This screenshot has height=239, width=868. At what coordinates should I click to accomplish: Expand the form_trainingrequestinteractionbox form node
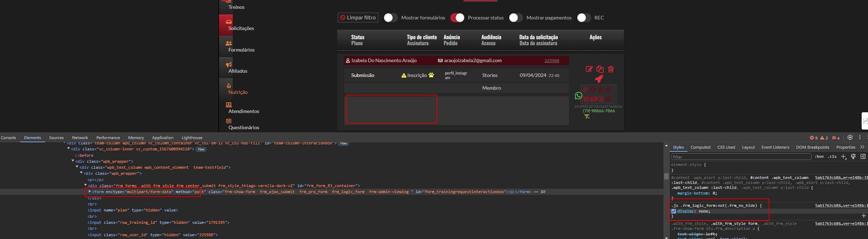(x=90, y=192)
